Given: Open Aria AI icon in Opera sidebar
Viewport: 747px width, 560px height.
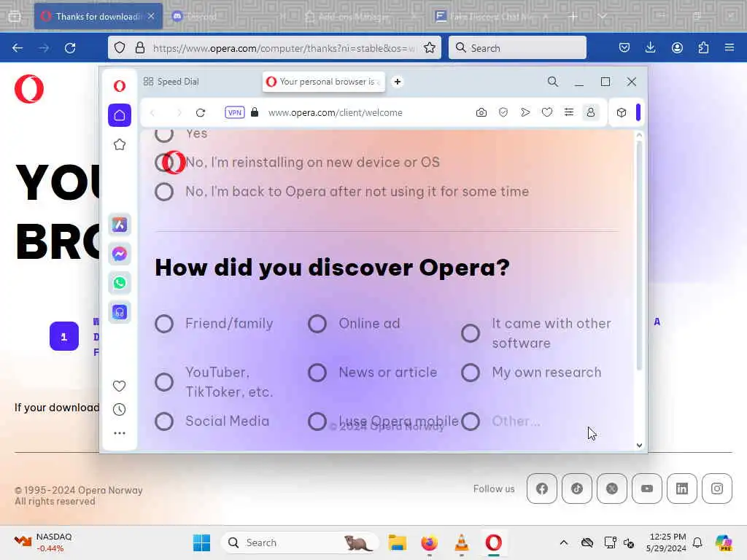Looking at the screenshot, I should pos(120,225).
